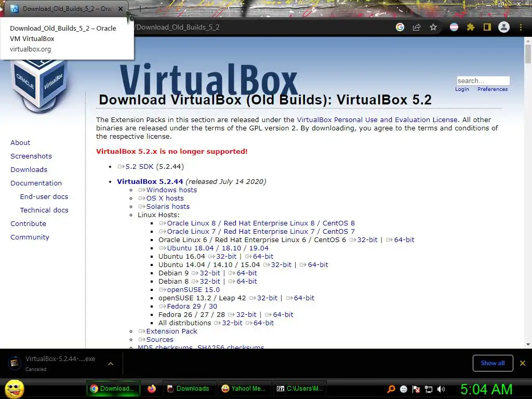The width and height of the screenshot is (532, 399).
Task: Open Technical docs link
Action: pos(44,210)
